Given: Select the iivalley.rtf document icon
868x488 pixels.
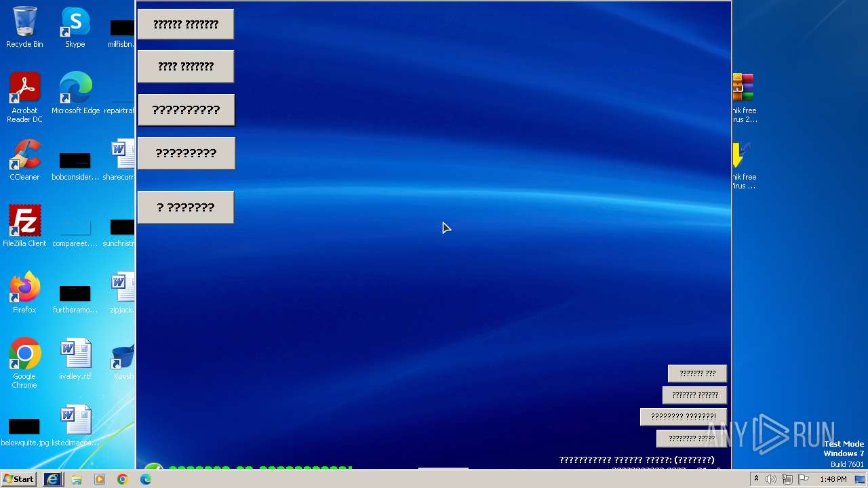Looking at the screenshot, I should point(75,359).
